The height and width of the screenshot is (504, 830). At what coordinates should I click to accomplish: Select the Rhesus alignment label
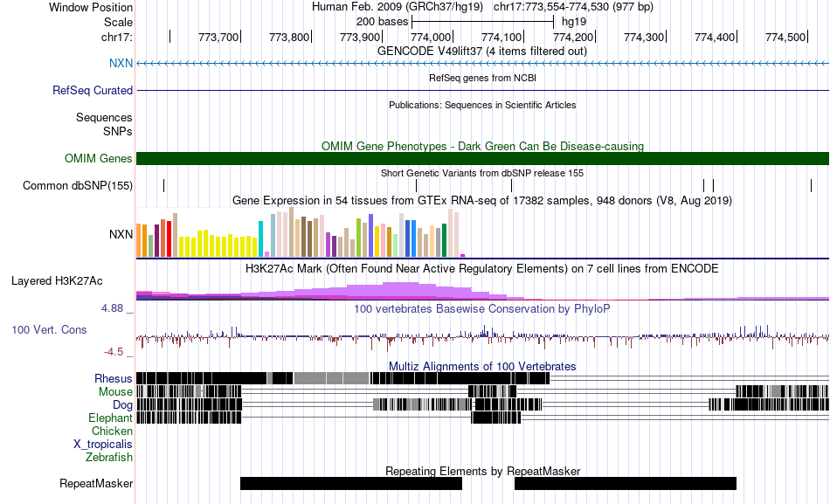tap(114, 378)
